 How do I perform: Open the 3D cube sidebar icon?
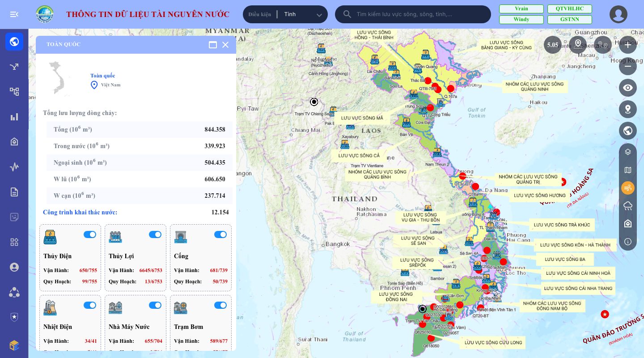pyautogui.click(x=14, y=345)
